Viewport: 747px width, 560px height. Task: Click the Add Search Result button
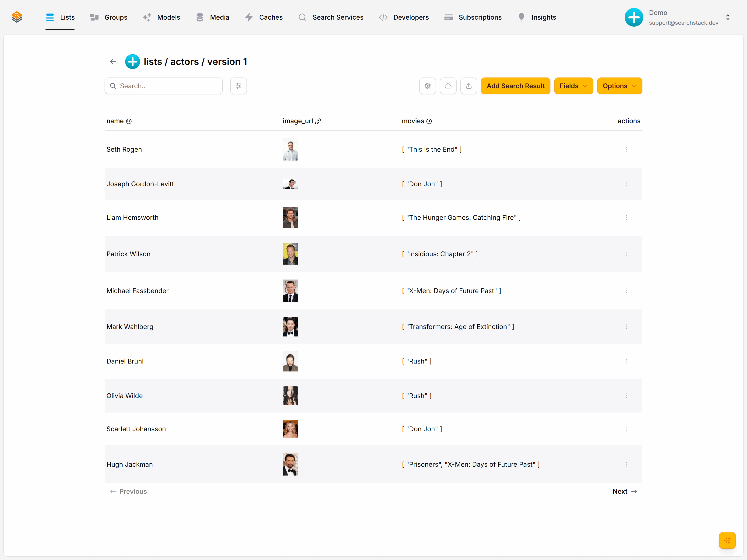(x=515, y=86)
